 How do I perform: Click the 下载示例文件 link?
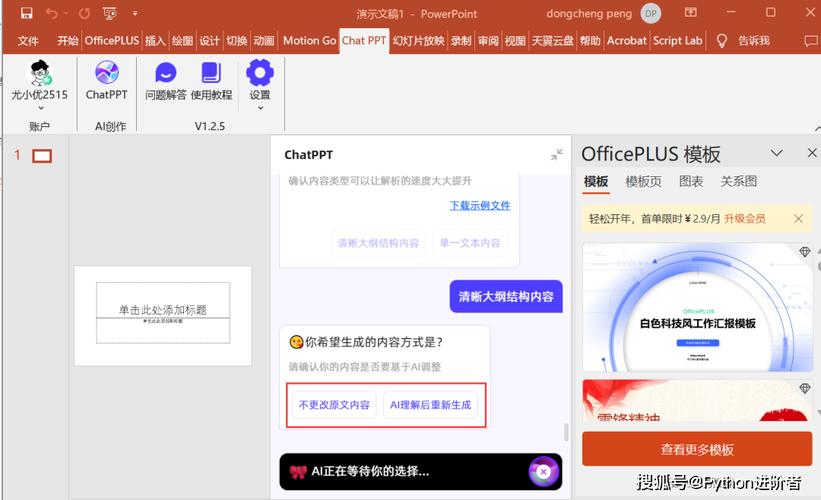pos(480,206)
